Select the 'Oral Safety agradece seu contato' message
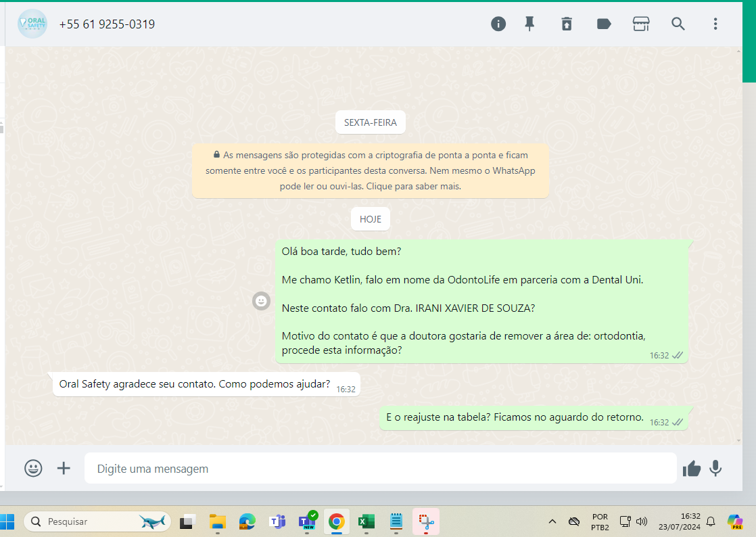The image size is (756, 537). click(206, 384)
